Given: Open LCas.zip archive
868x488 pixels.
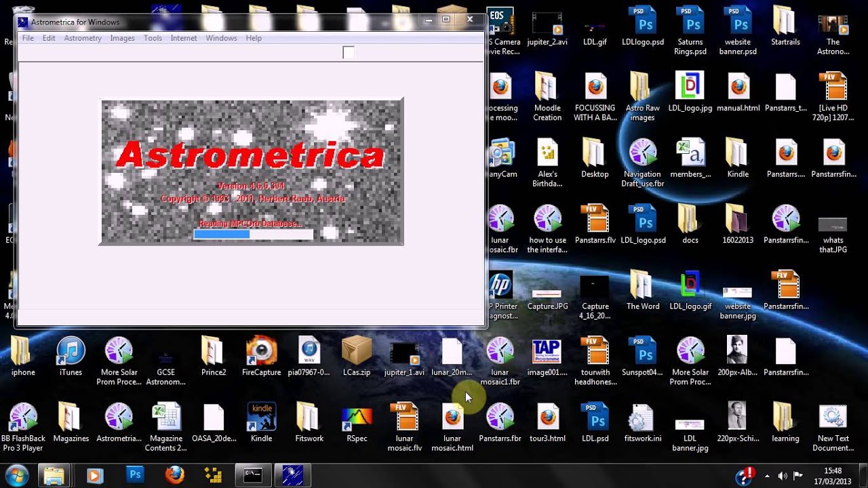Looking at the screenshot, I should click(357, 357).
